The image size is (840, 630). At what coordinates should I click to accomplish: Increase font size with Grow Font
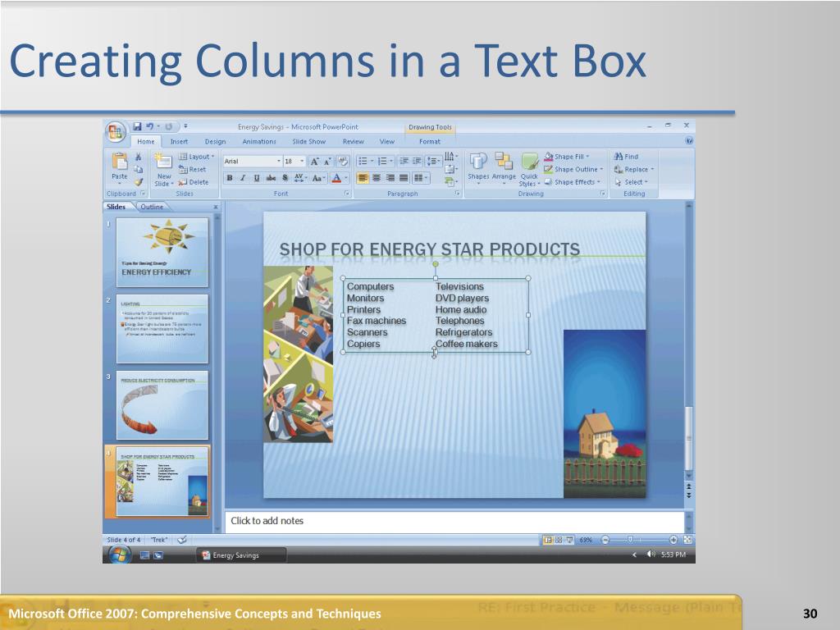pyautogui.click(x=314, y=162)
